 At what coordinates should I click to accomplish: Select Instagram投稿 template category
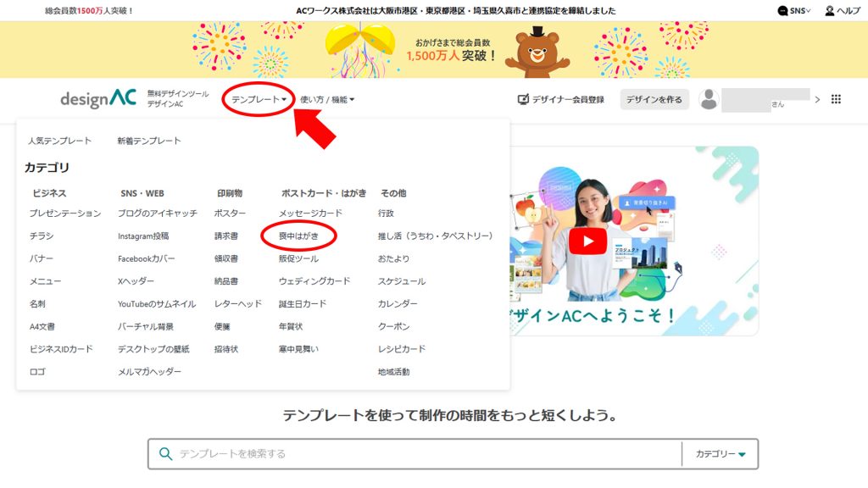click(143, 236)
